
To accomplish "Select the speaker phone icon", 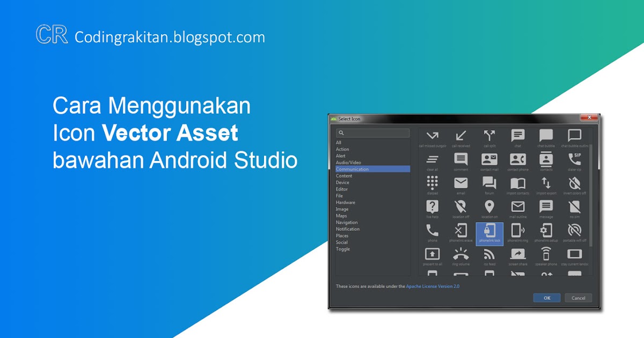I will click(545, 254).
